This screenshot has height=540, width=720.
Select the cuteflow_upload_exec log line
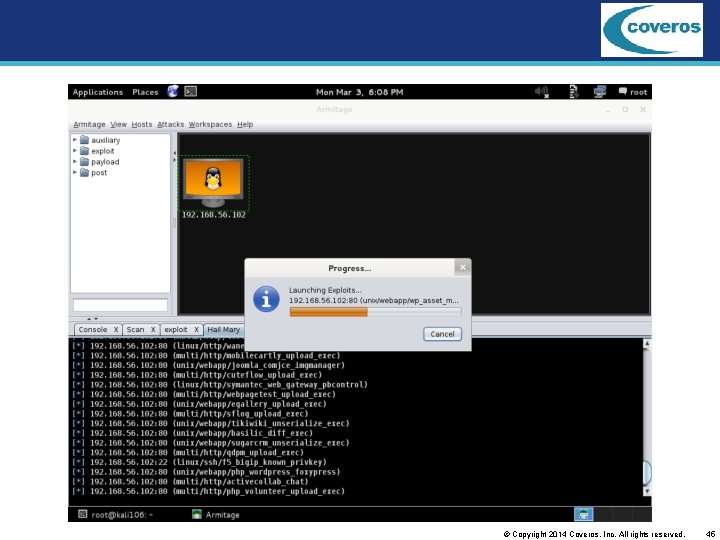tap(197, 375)
